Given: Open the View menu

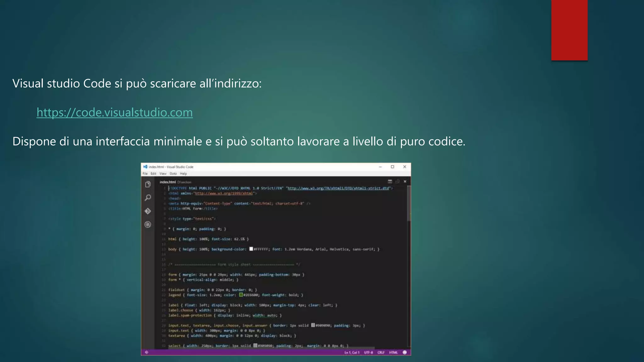Looking at the screenshot, I should [x=163, y=173].
